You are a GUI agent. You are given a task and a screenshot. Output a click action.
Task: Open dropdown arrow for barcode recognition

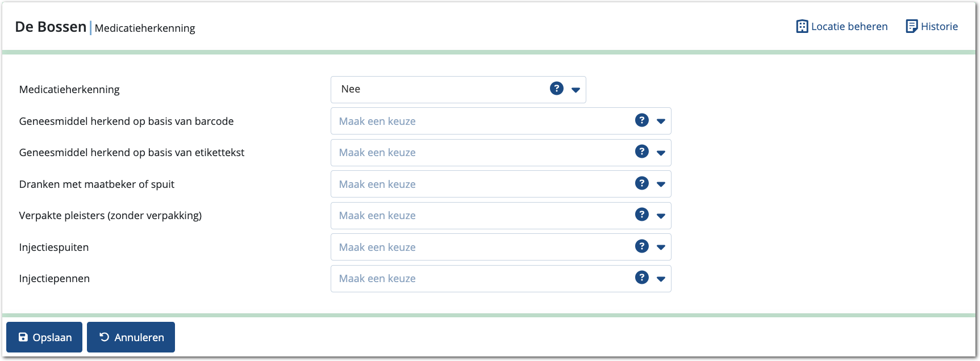coord(661,121)
